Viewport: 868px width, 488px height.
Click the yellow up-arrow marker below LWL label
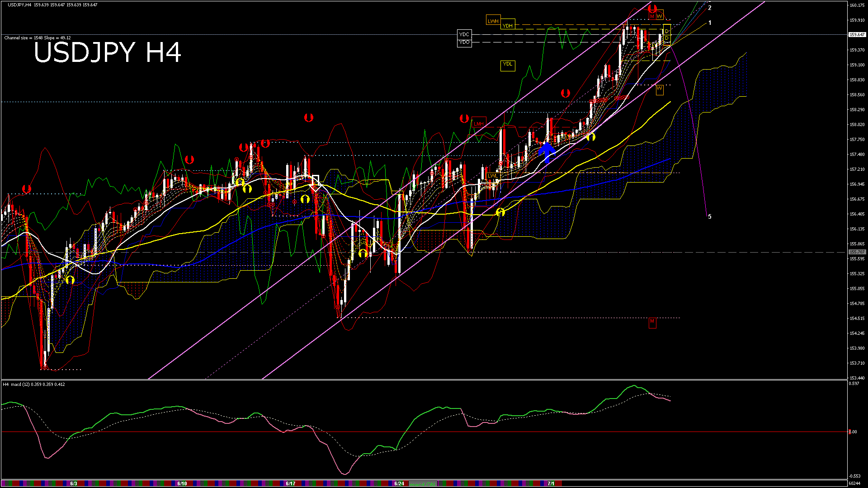point(500,212)
